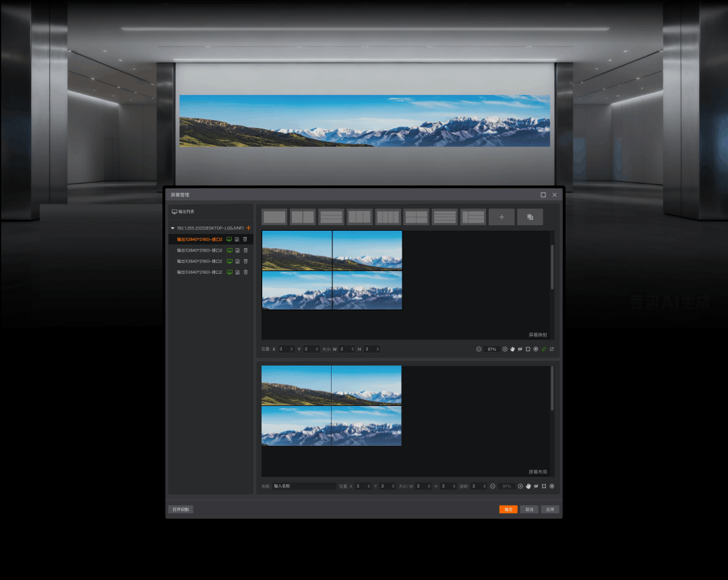Click the mapping panel vertical scrollbar
This screenshot has width=728, height=580.
click(x=552, y=267)
